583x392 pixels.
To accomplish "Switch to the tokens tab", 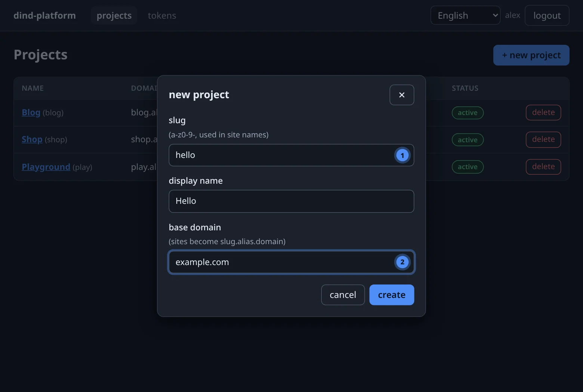I will 162,15.
